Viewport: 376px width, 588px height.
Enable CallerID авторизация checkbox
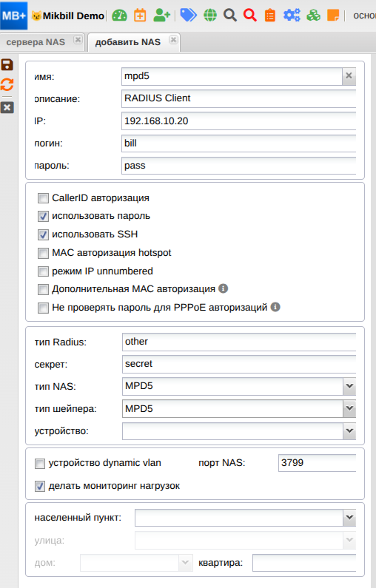[43, 198]
